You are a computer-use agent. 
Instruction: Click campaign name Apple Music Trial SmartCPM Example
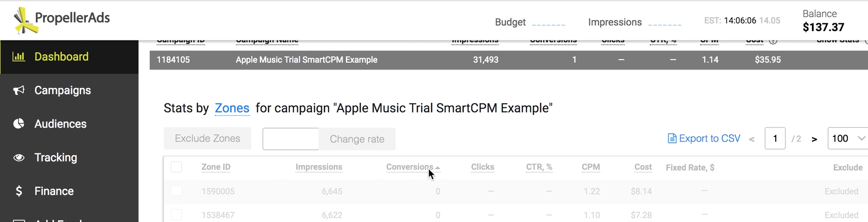point(307,60)
